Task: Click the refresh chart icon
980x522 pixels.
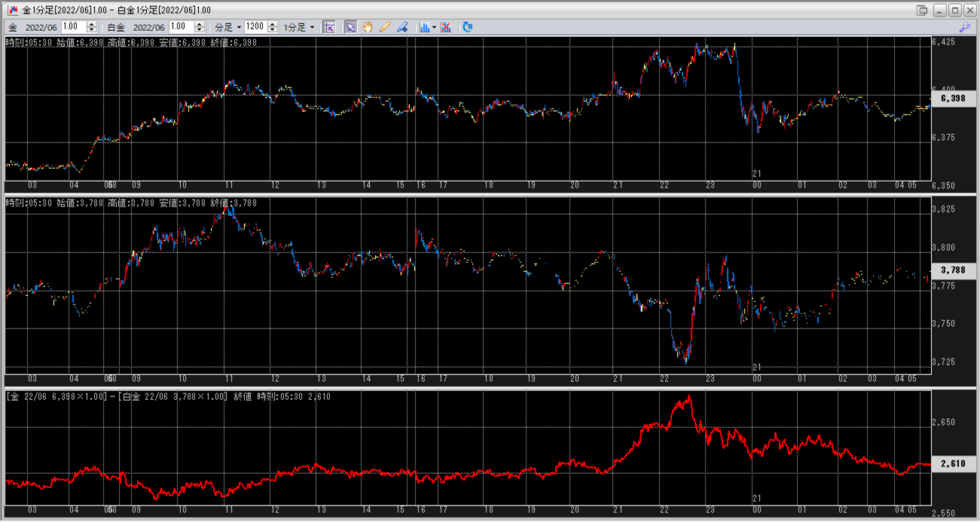Action: [x=468, y=27]
